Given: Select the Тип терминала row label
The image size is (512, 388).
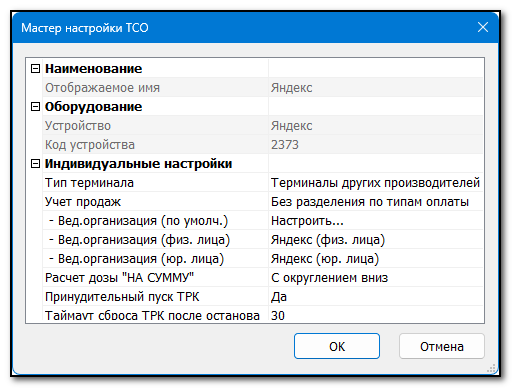Looking at the screenshot, I should click(x=89, y=183).
